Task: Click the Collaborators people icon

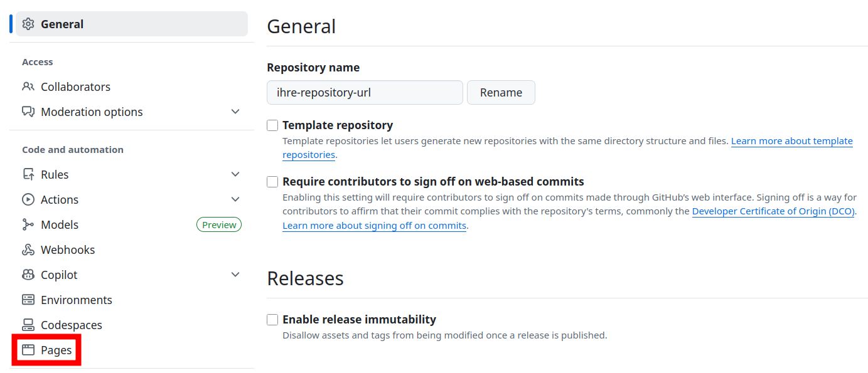Action: point(28,87)
